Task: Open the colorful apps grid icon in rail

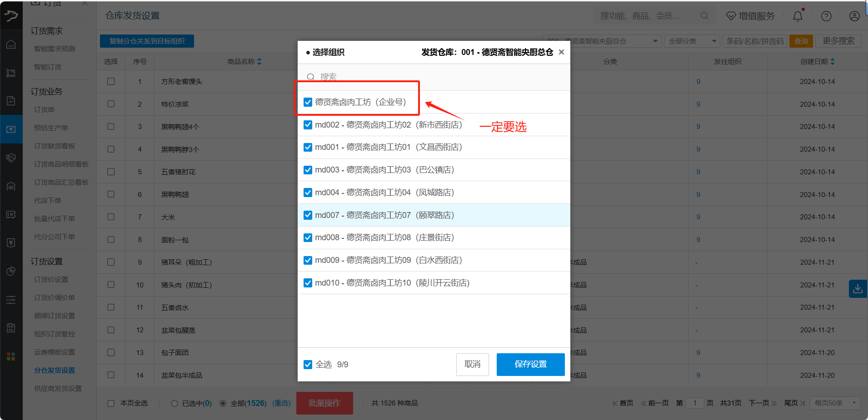Action: [11, 356]
